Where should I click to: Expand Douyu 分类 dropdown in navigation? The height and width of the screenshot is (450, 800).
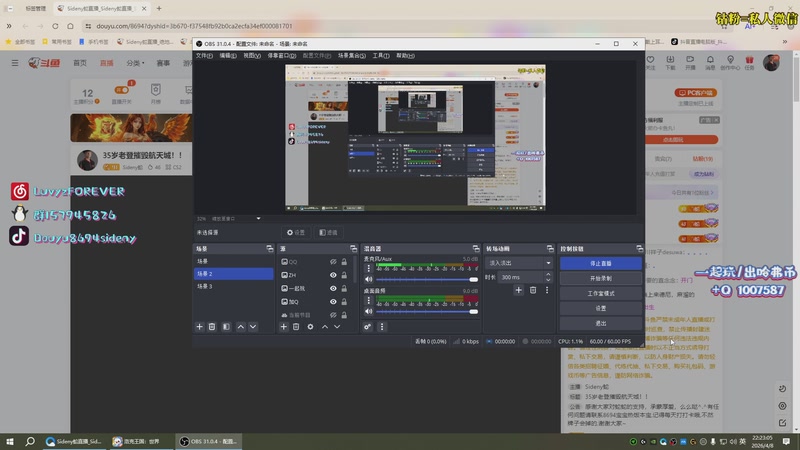click(135, 63)
